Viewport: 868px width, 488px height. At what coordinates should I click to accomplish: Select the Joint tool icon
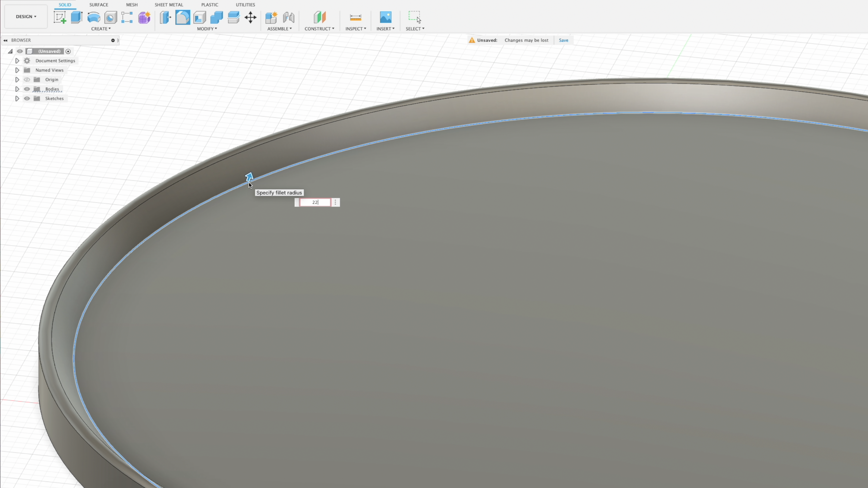tap(288, 17)
